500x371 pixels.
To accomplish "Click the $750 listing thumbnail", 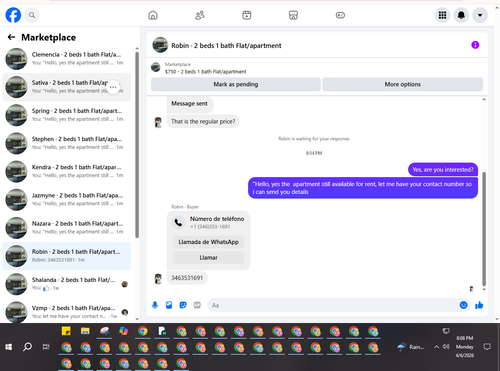I will 156,67.
